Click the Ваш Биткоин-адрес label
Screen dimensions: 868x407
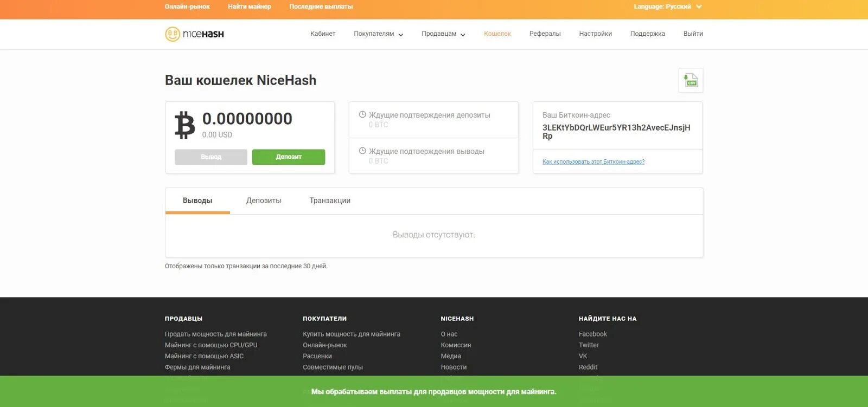(576, 115)
